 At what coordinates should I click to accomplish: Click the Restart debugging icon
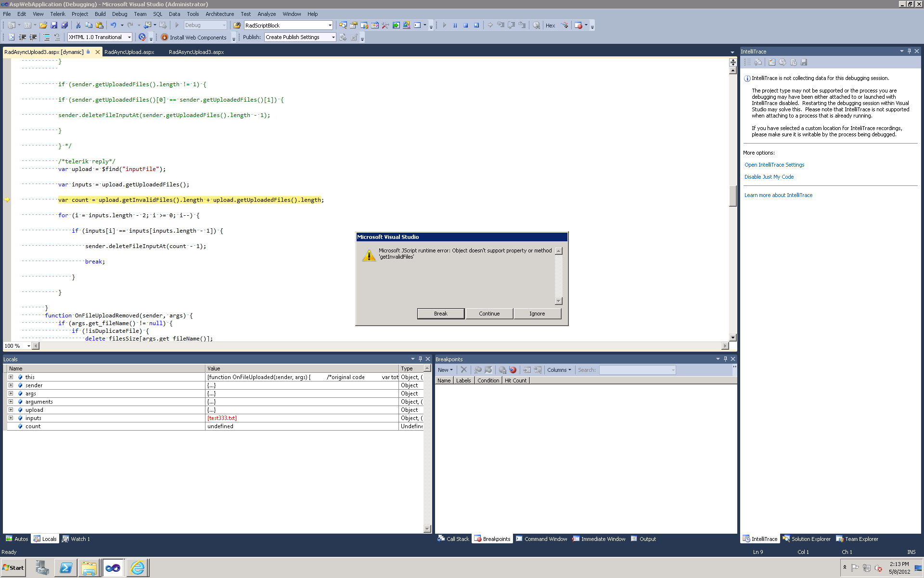pos(476,26)
